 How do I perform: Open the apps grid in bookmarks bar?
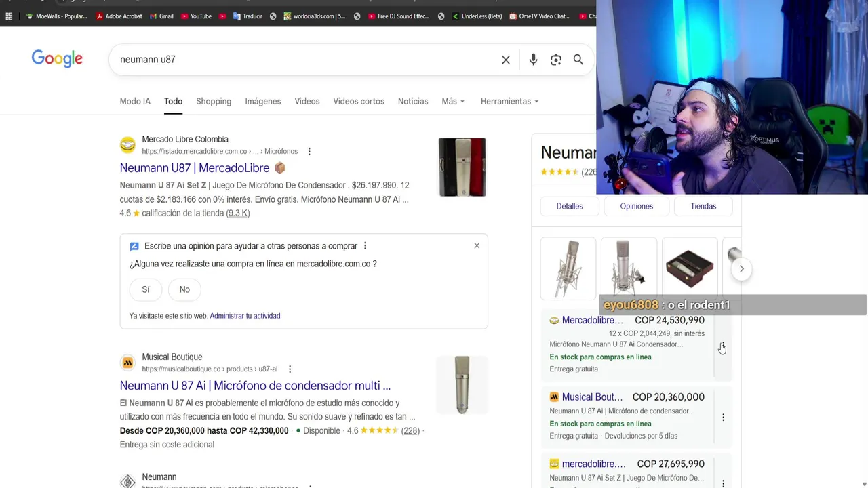click(x=9, y=16)
